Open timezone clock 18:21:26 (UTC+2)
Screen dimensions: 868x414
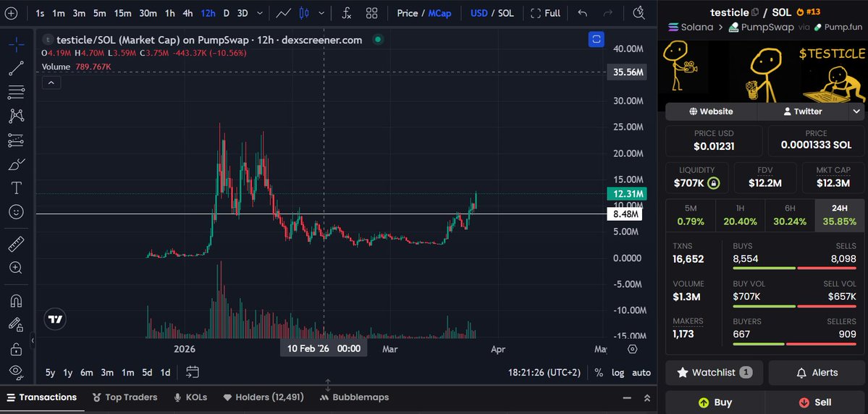pyautogui.click(x=544, y=373)
